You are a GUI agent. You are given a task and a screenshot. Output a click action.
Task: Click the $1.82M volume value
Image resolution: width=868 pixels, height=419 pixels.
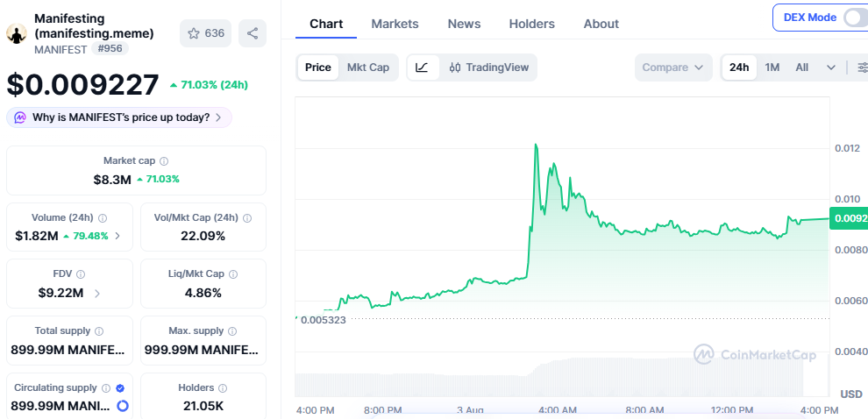[37, 237]
